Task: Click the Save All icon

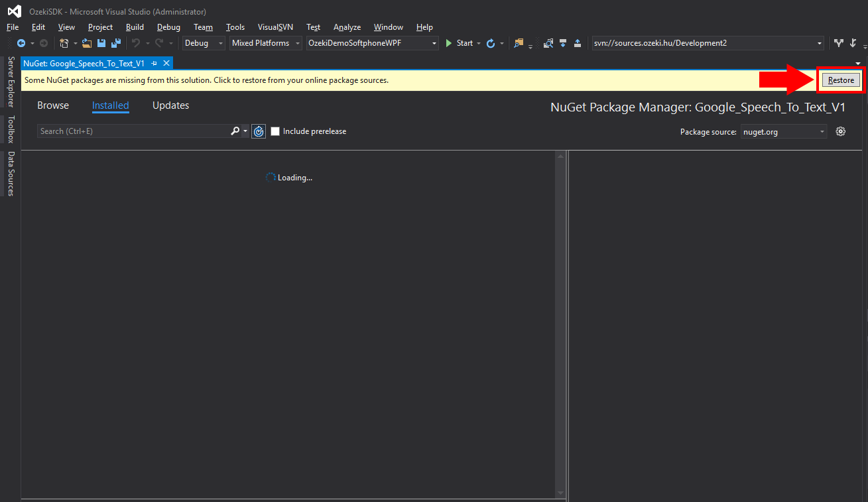Action: tap(116, 43)
